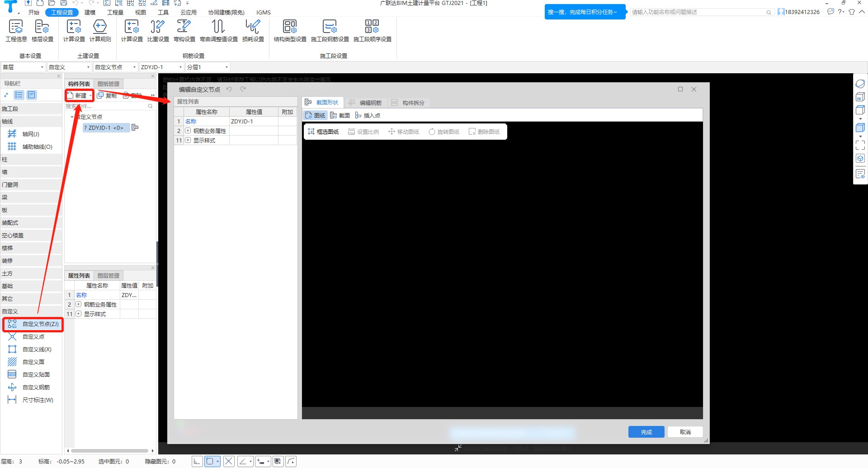Open the ZDYJD-1 component dropdown
Viewport: 868px width, 468px height.
coord(162,67)
